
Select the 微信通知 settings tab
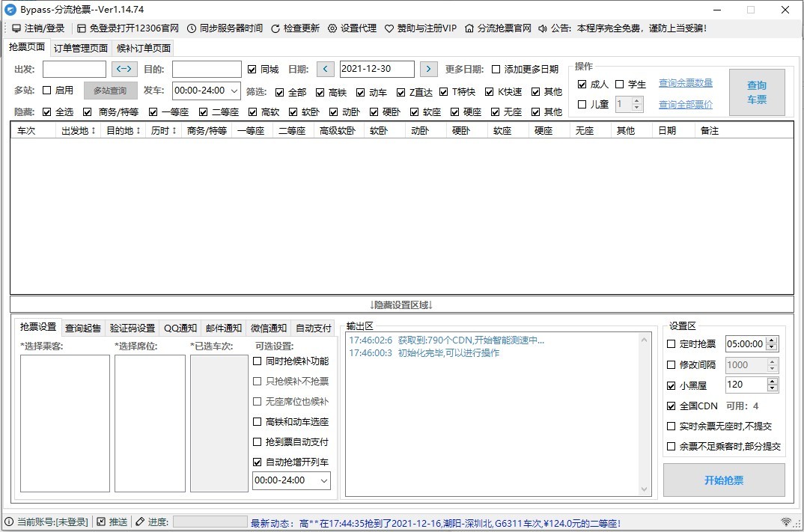[x=268, y=327]
